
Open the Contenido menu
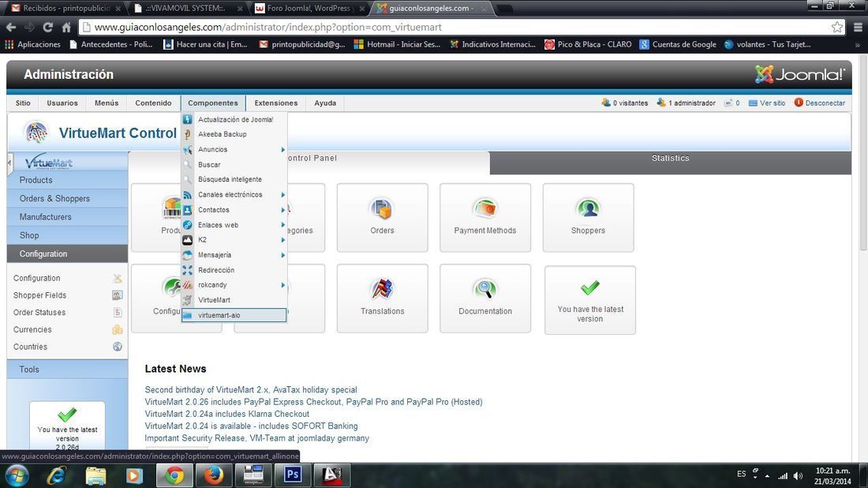click(x=153, y=103)
